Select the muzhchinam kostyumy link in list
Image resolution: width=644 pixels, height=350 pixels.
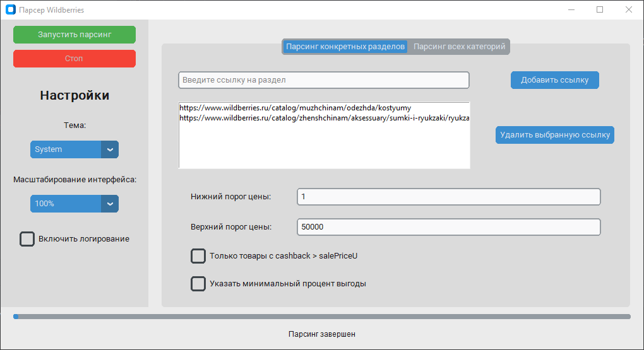point(295,108)
